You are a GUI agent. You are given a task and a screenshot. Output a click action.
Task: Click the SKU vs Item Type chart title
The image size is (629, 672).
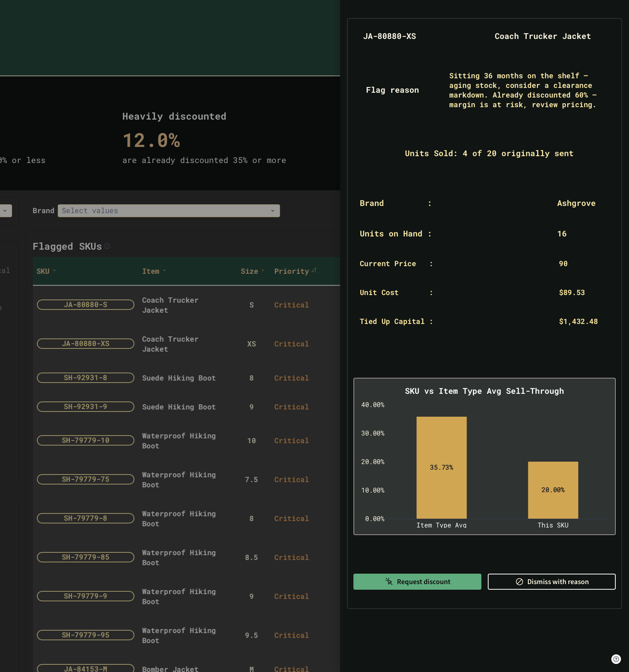[485, 391]
